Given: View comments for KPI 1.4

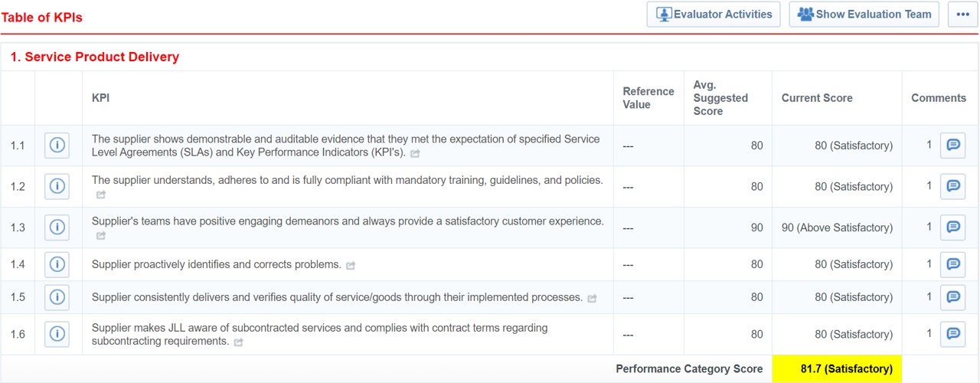Looking at the screenshot, I should (953, 264).
